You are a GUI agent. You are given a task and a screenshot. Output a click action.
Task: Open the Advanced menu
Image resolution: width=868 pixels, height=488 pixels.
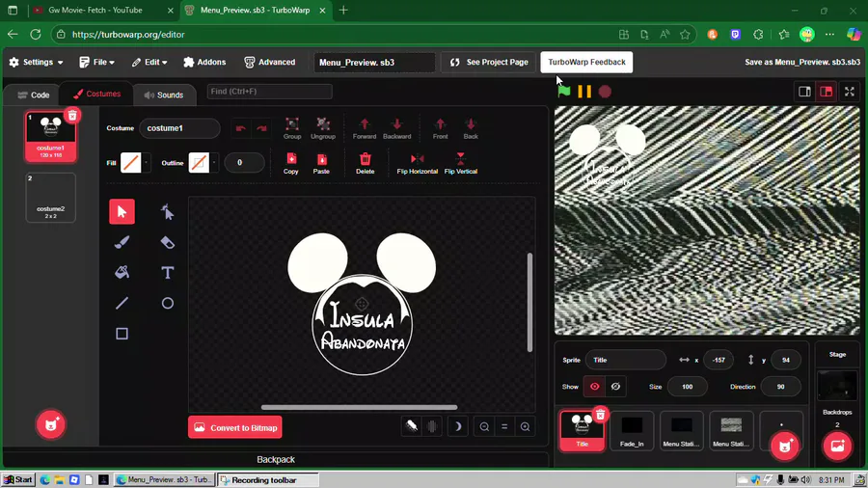pos(270,62)
